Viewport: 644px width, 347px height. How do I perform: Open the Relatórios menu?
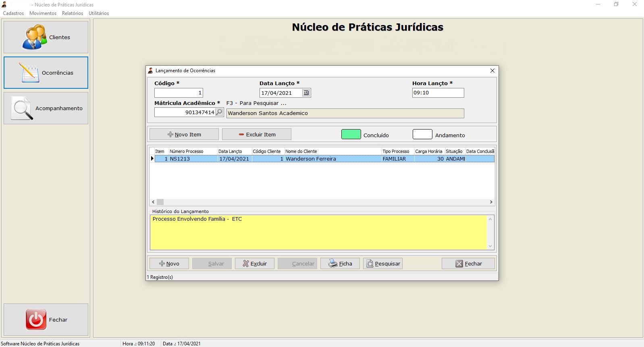pyautogui.click(x=73, y=13)
